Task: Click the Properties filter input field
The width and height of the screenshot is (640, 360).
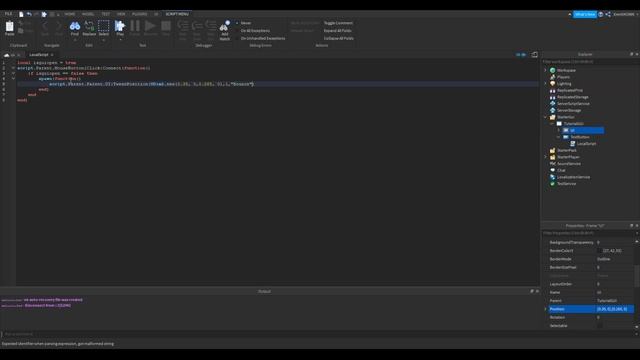Action: tap(588, 233)
